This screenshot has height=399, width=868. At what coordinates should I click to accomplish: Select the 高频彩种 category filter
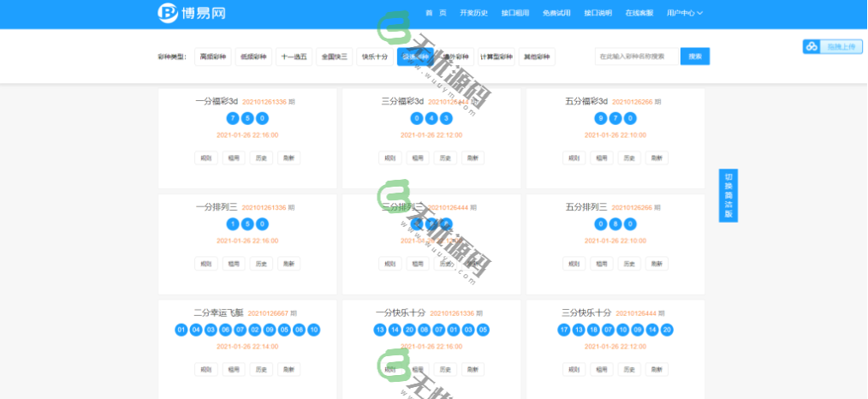pos(212,57)
